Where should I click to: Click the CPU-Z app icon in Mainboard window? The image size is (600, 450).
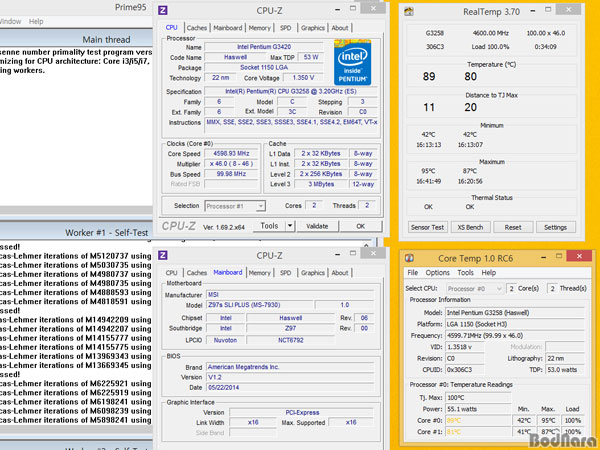point(163,255)
